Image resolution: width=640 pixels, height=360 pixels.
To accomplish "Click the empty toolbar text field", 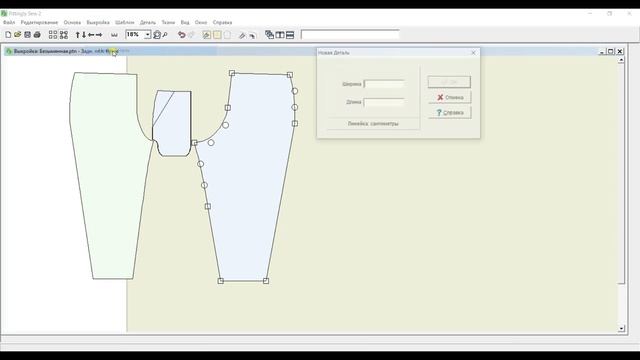I will tap(350, 35).
